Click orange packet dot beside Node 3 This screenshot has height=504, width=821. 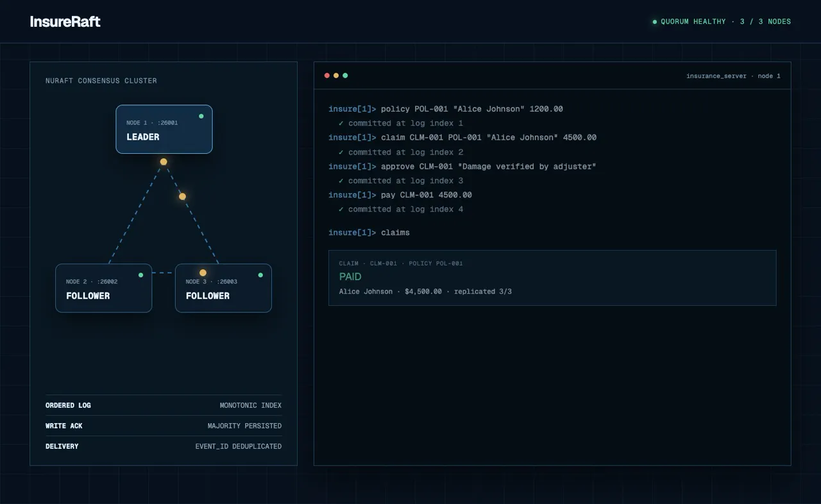click(203, 273)
